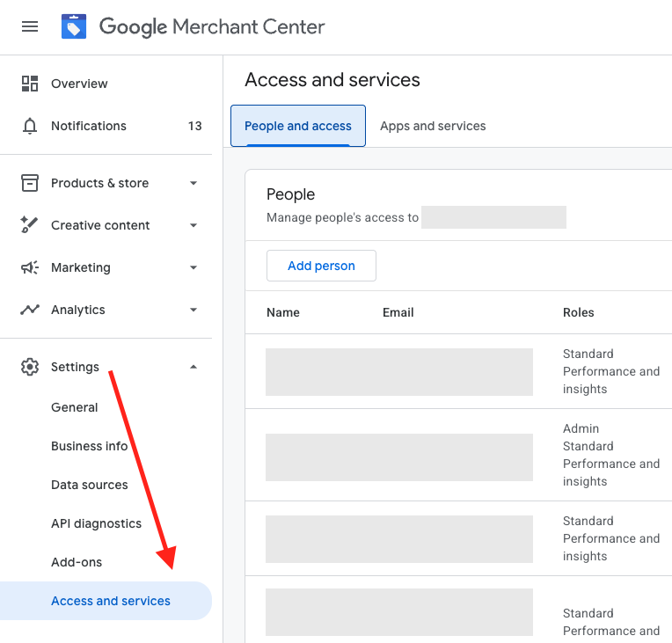Click the Google Merchant Center logo icon
This screenshot has width=672, height=643.
[74, 26]
